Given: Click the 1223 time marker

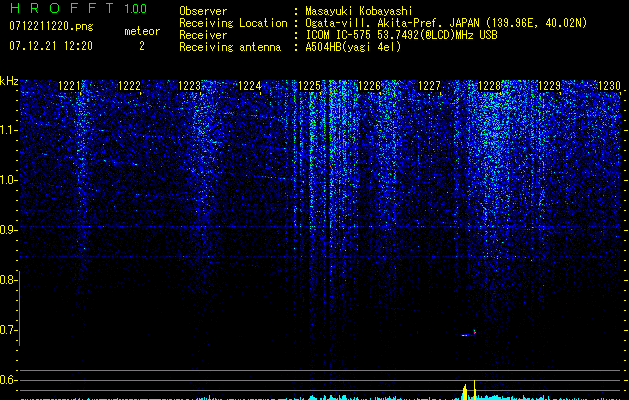Looking at the screenshot, I should pyautogui.click(x=189, y=86).
